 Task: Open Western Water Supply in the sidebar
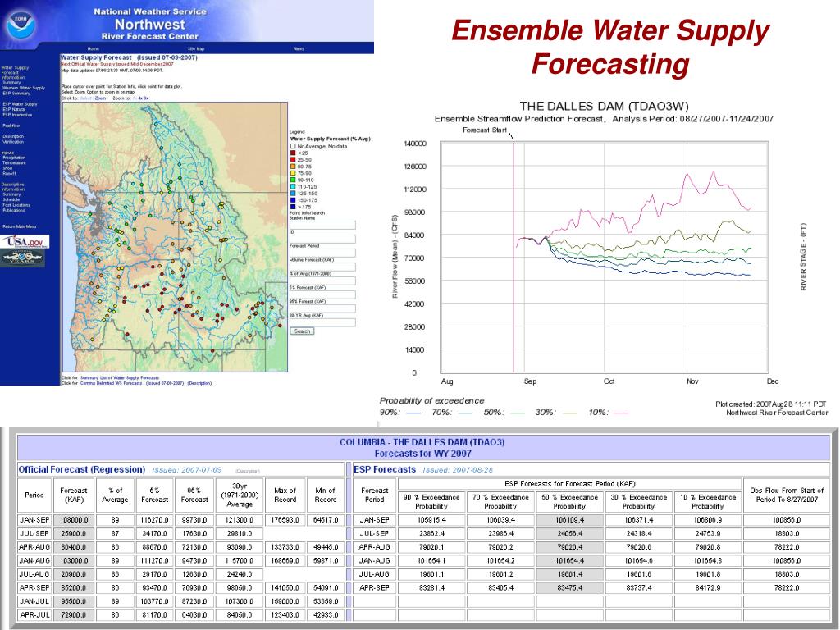click(24, 88)
